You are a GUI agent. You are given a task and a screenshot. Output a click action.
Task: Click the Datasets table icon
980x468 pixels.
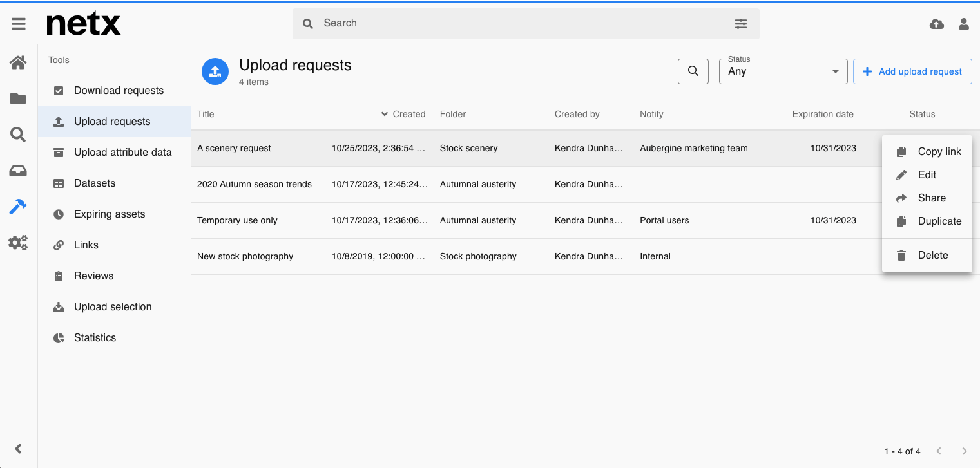59,183
